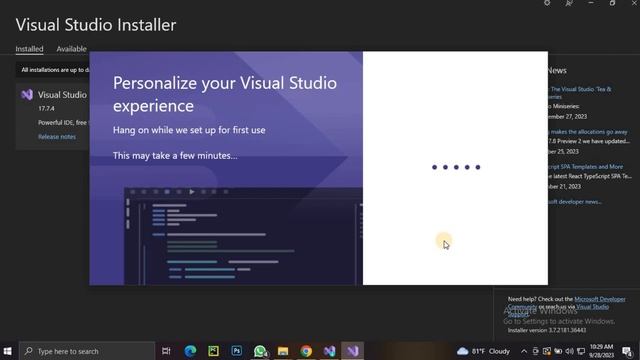Launch Google Chrome from the taskbar
This screenshot has width=640, height=360.
click(x=306, y=351)
